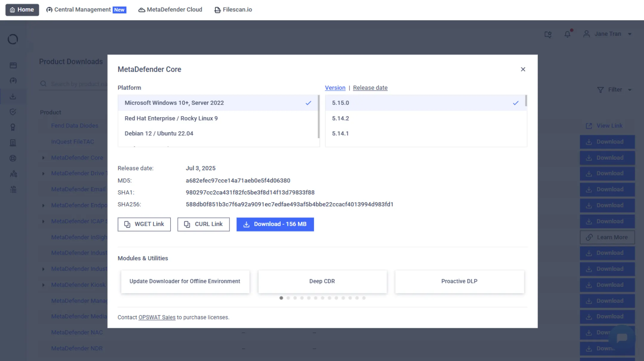Follow the OPSWAT Sales link
Screen dimensions: 644x361
(x=157, y=318)
